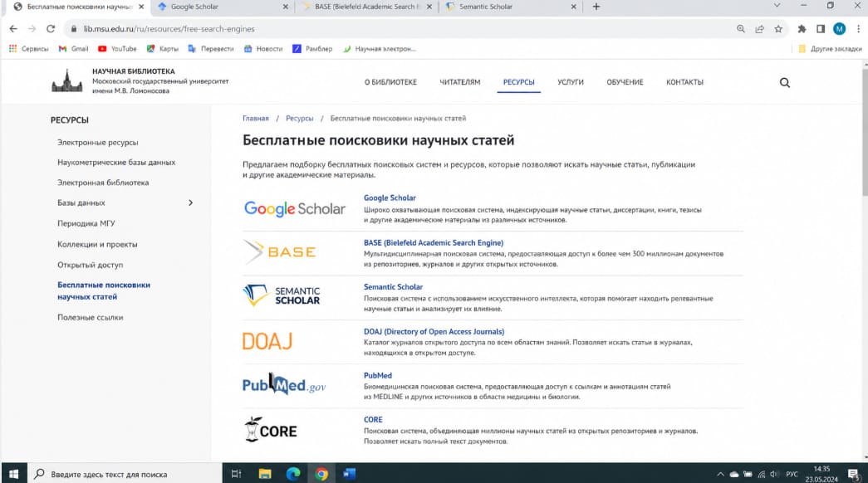Switch to the Google Scholar browser tab

(x=222, y=7)
